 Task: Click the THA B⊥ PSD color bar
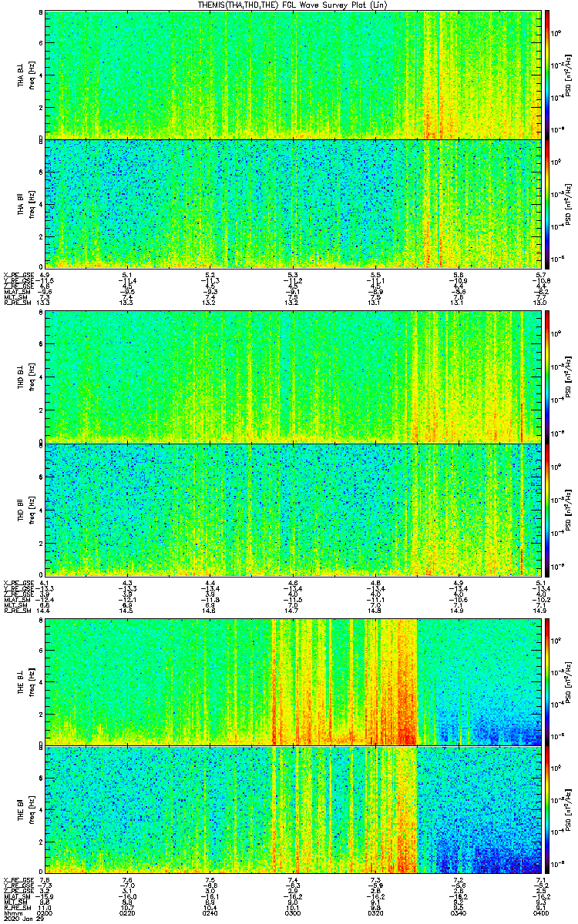[x=548, y=74]
